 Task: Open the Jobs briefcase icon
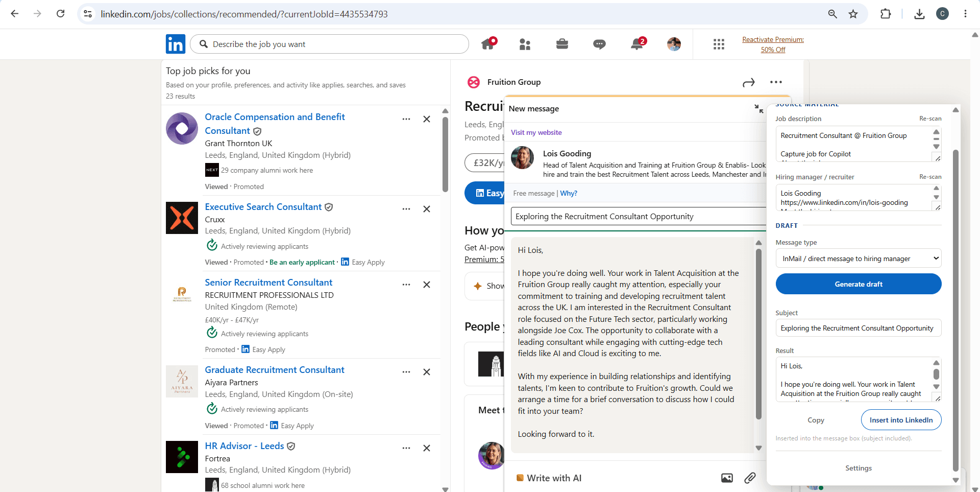pyautogui.click(x=562, y=44)
